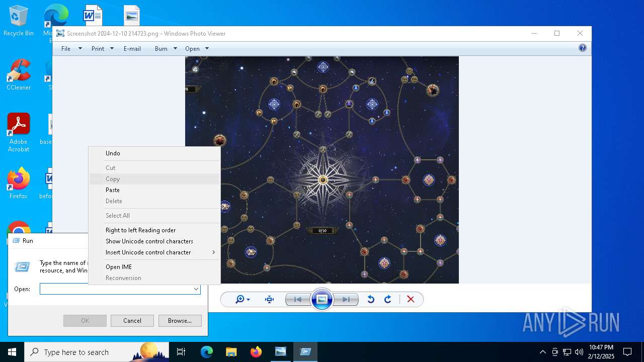The width and height of the screenshot is (644, 362).
Task: Choose Paste in the context menu
Action: coord(154,190)
